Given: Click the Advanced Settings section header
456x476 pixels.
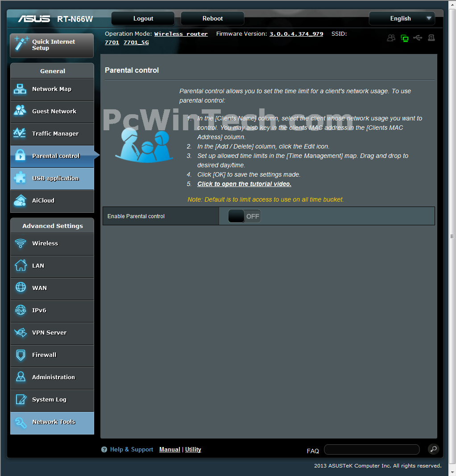Looking at the screenshot, I should pyautogui.click(x=52, y=226).
